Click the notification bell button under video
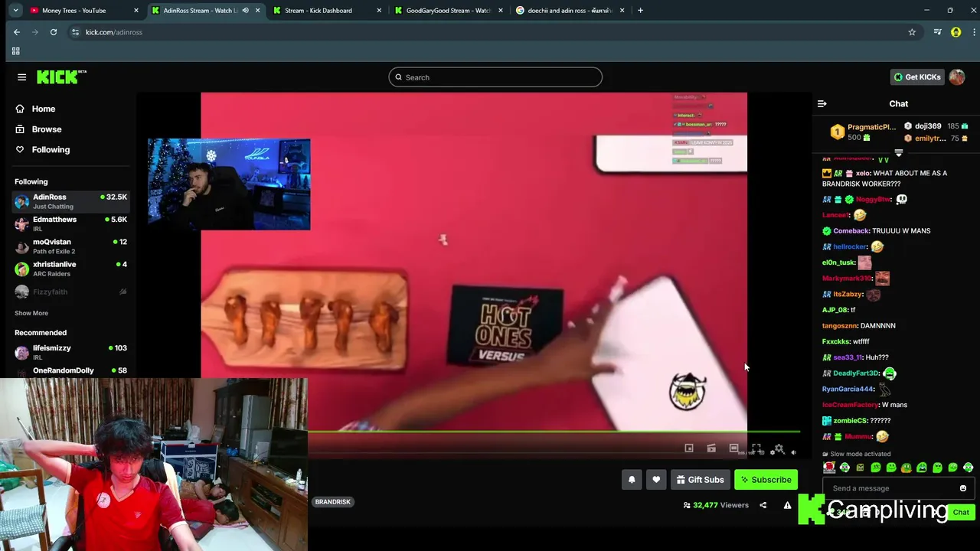The height and width of the screenshot is (551, 980). pyautogui.click(x=632, y=480)
